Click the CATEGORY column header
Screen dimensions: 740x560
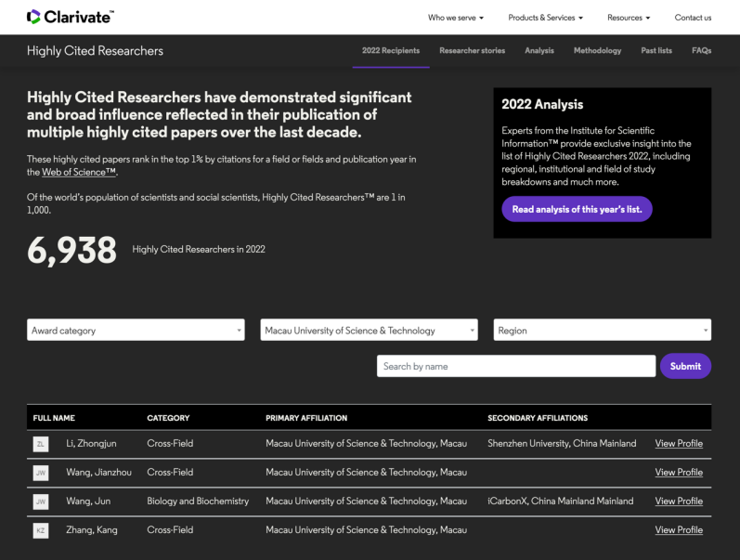coord(168,418)
